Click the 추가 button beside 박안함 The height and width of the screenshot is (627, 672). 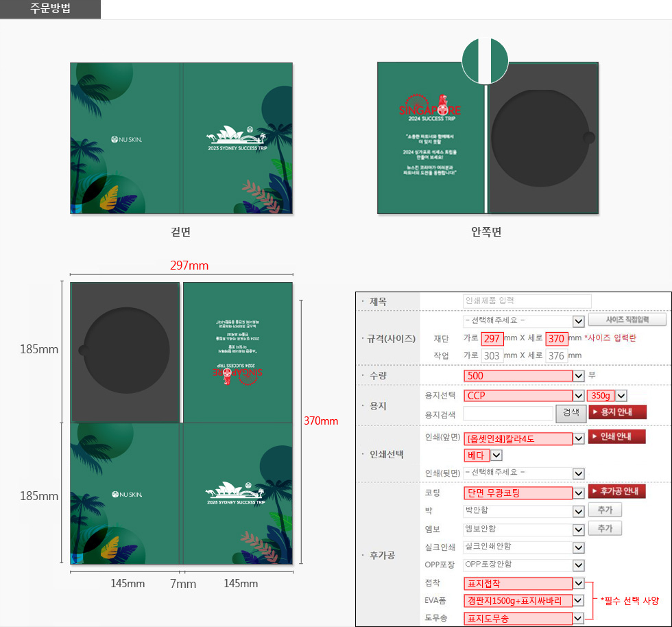click(x=605, y=510)
